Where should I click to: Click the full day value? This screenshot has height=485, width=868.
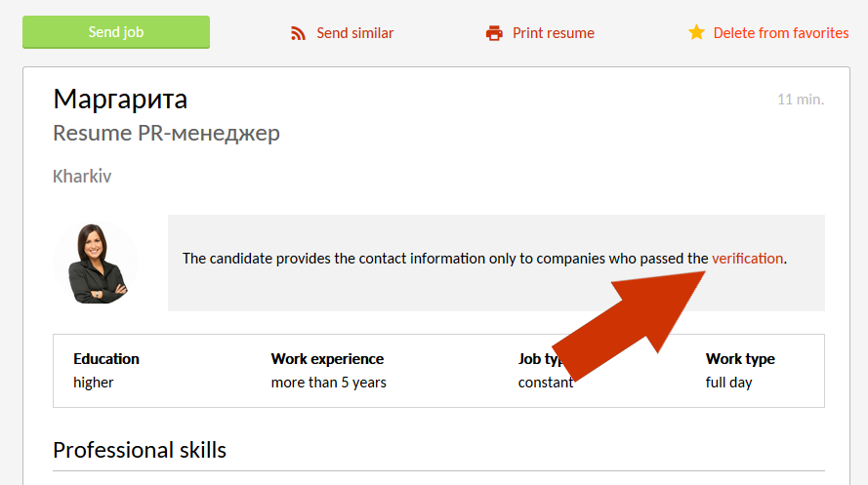[x=728, y=383]
